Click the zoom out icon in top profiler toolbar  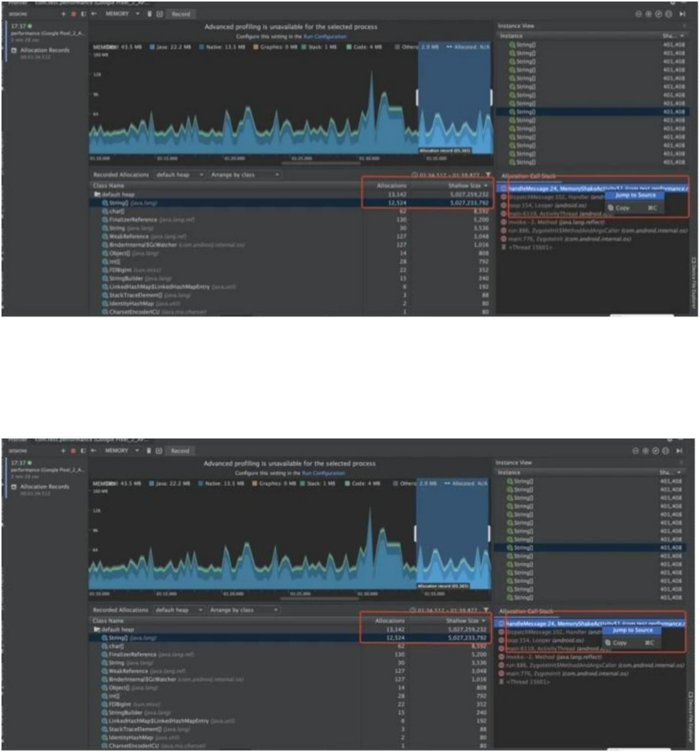(x=639, y=14)
